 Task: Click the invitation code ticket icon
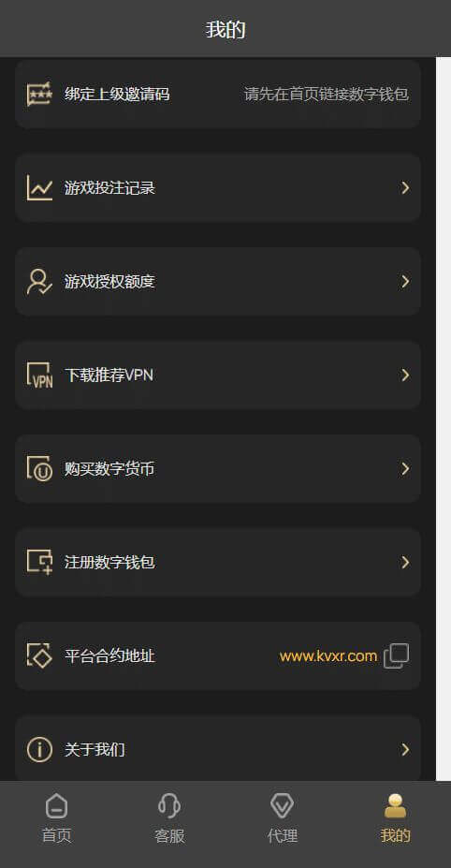[39, 95]
